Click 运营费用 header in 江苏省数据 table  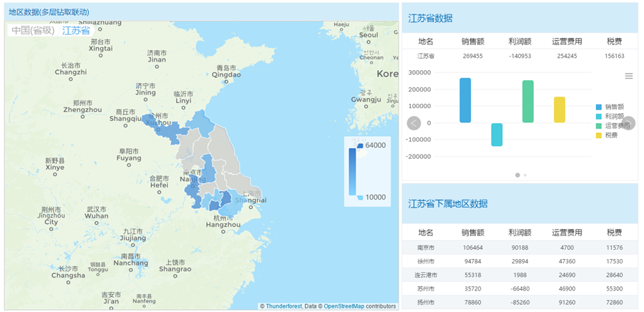click(567, 41)
